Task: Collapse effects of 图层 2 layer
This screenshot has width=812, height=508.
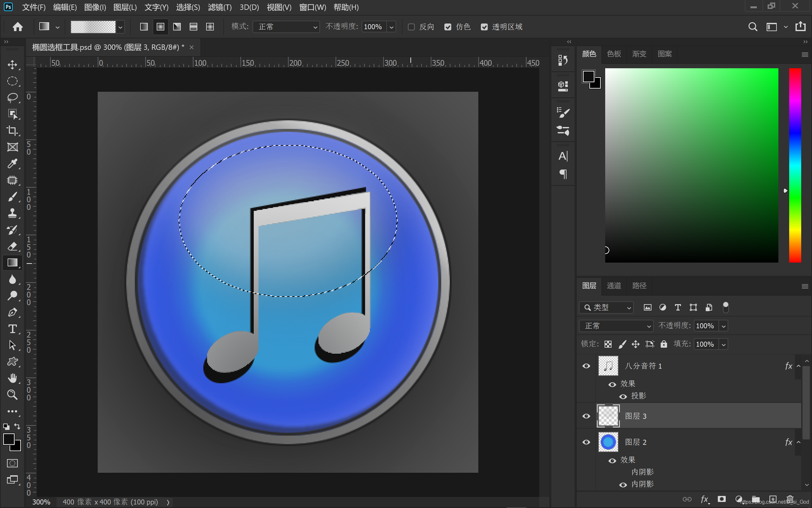Action: coord(799,442)
